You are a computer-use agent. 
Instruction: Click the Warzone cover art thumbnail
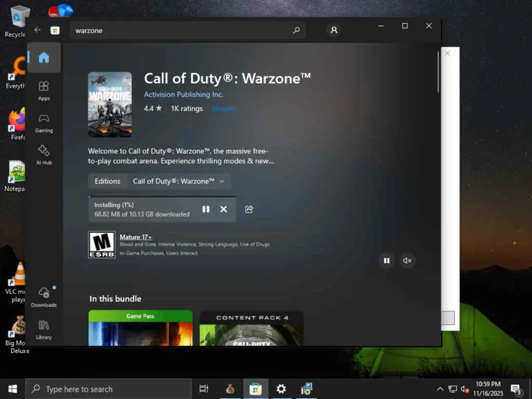(110, 104)
